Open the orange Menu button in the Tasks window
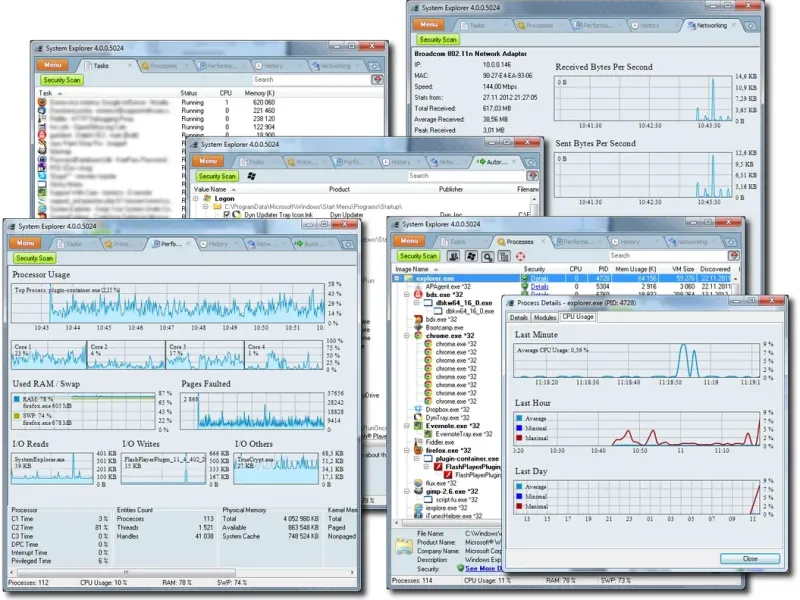The height and width of the screenshot is (600, 800). [x=53, y=65]
